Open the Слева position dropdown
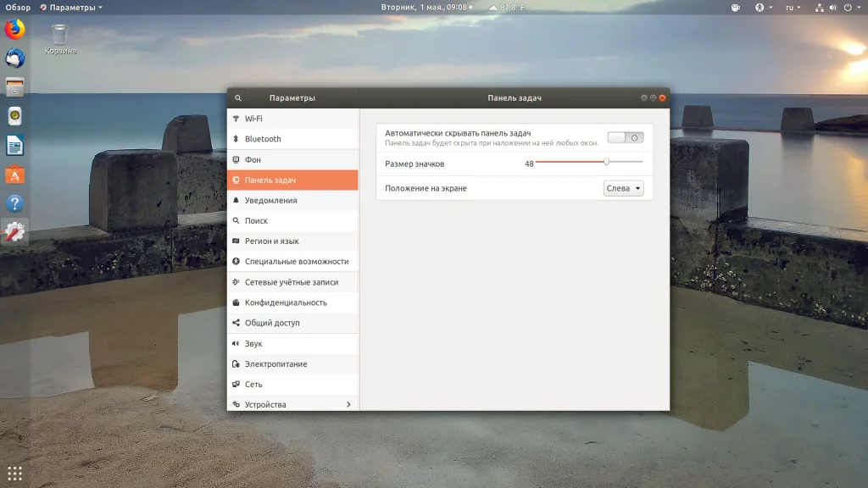This screenshot has width=868, height=488. [x=623, y=188]
